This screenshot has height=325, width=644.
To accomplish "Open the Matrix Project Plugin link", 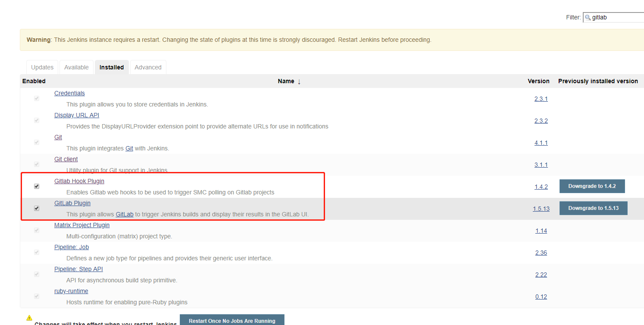I will (x=82, y=225).
